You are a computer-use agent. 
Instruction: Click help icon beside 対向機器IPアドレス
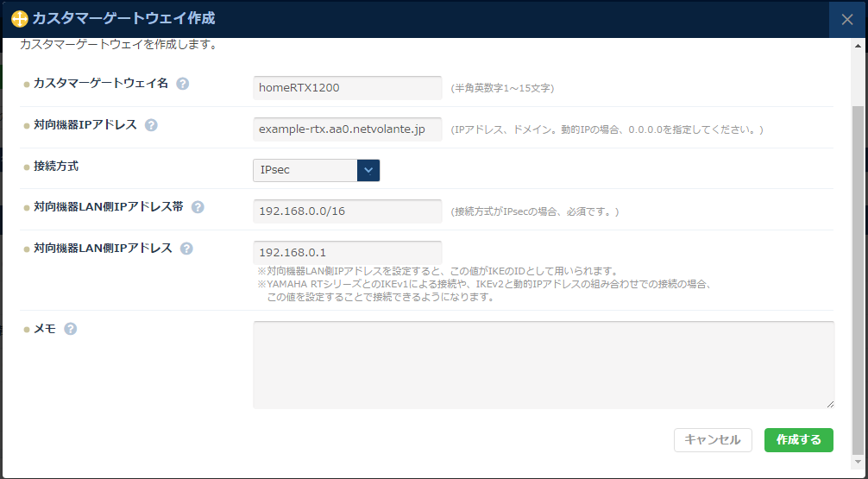pos(151,125)
